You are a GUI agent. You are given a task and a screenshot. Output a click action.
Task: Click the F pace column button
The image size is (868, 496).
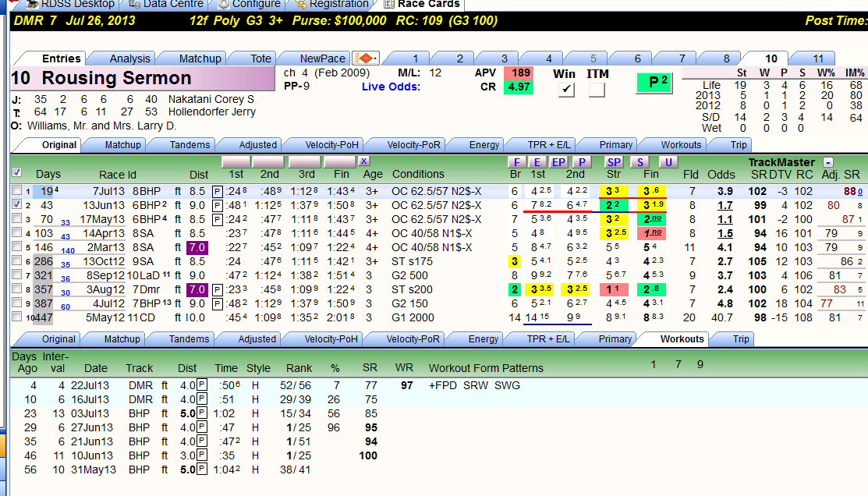(x=516, y=162)
